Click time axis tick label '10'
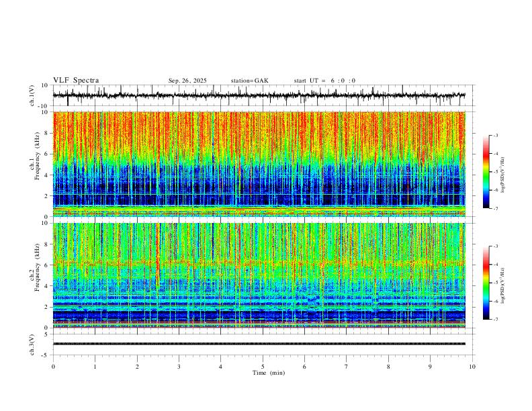The image size is (532, 411). (x=472, y=367)
